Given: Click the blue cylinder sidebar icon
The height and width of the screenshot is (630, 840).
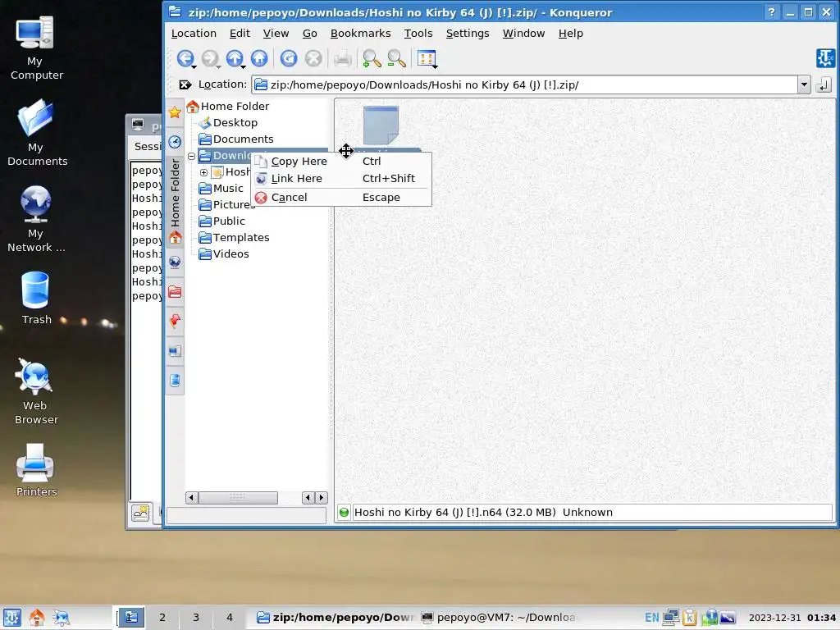Looking at the screenshot, I should (x=175, y=381).
